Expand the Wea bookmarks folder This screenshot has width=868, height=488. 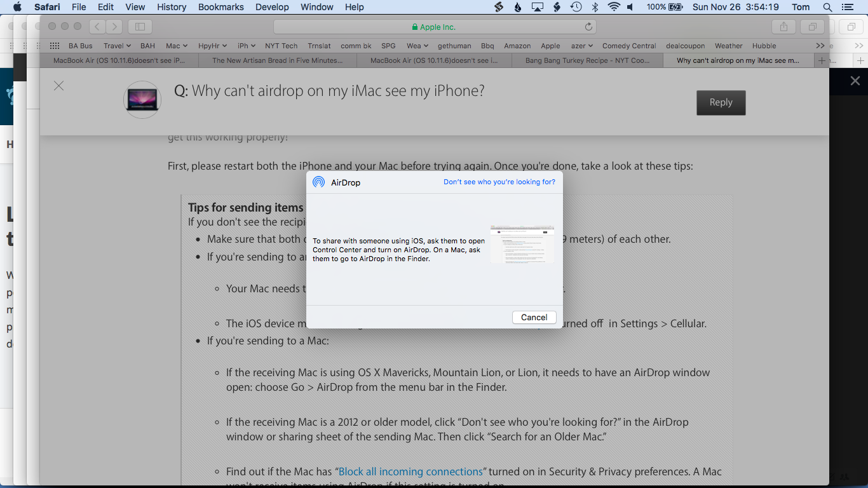pos(417,46)
